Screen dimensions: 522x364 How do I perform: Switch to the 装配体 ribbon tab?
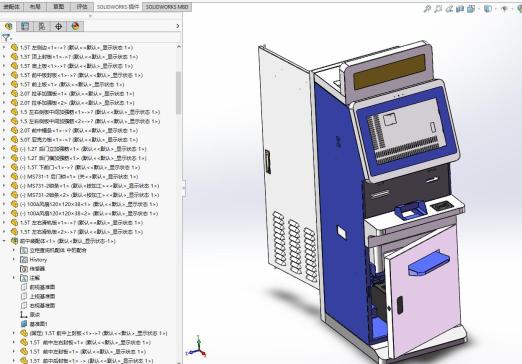[x=11, y=7]
